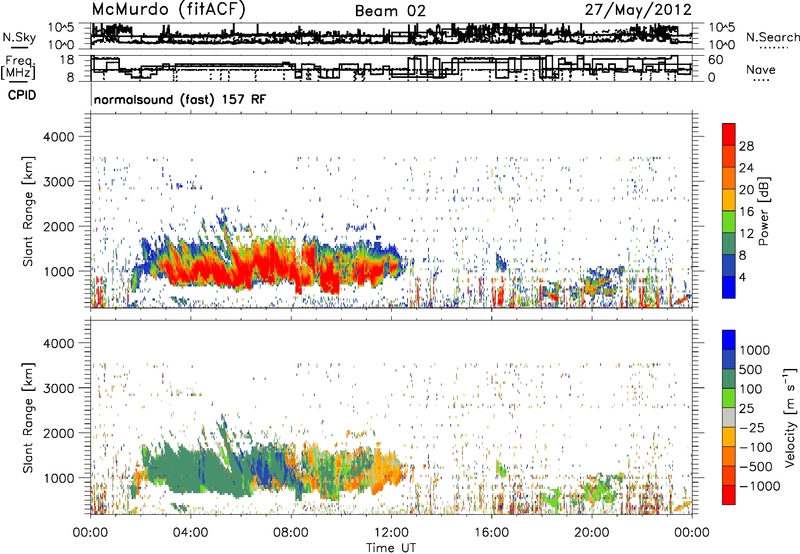Click the 'Power [dB]' color bar label

pos(763,211)
